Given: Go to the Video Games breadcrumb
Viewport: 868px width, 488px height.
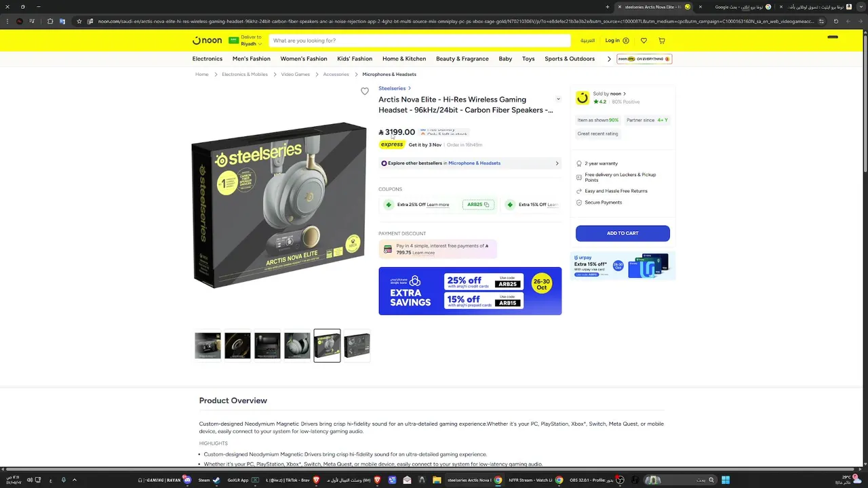Looking at the screenshot, I should click(x=296, y=75).
